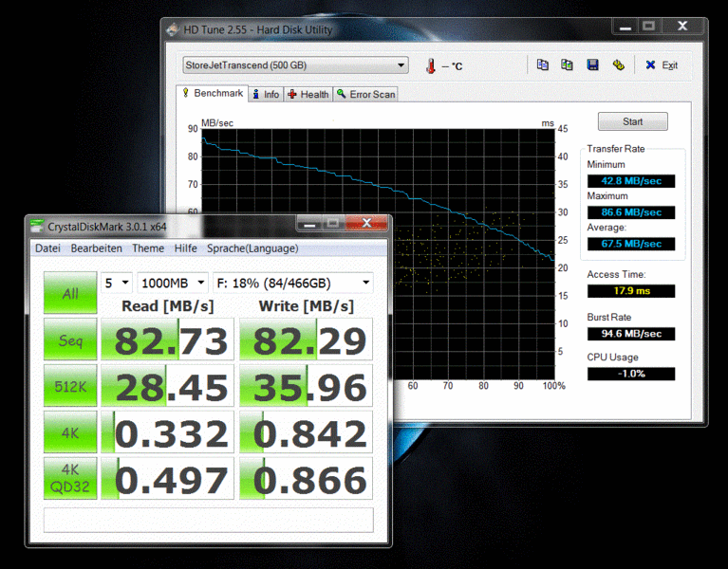728x569 pixels.
Task: Open the Hilfe menu in CrystalDiskMark
Action: pos(185,248)
